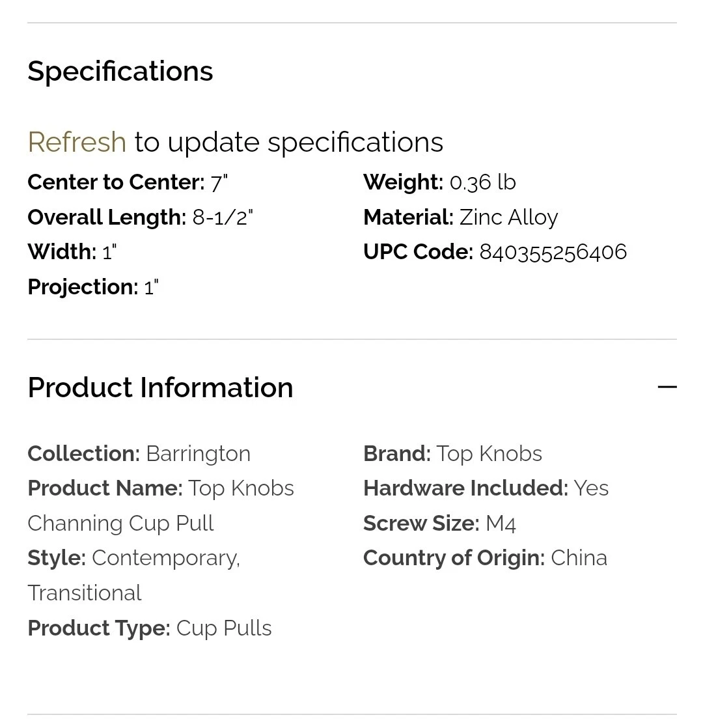The image size is (703, 728).
Task: Click the Country of Origin China value
Action: click(x=579, y=558)
